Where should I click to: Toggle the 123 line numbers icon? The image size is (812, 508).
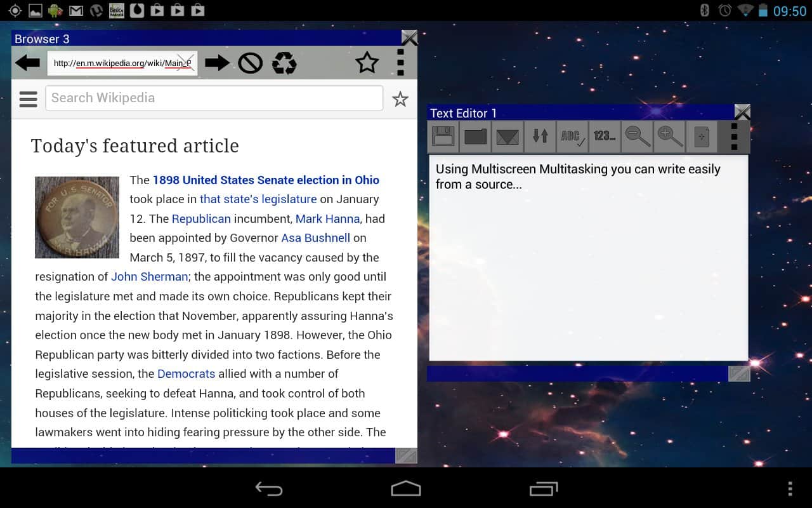pyautogui.click(x=604, y=137)
